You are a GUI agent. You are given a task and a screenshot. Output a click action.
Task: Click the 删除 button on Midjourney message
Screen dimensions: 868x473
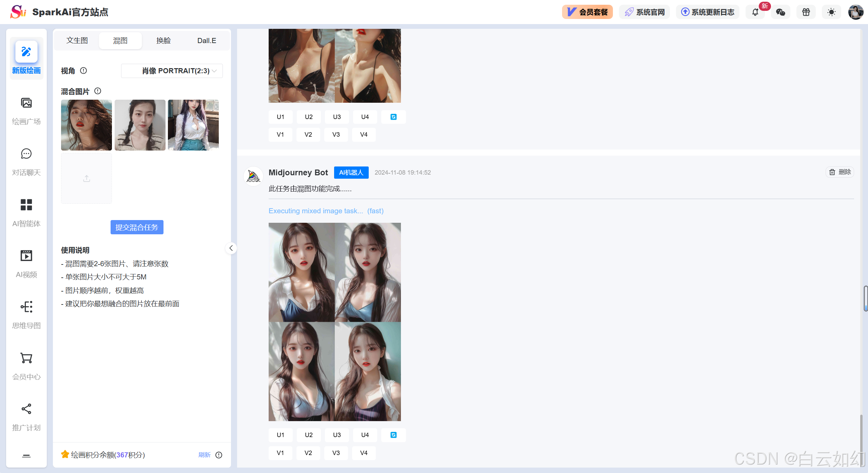[x=840, y=172]
